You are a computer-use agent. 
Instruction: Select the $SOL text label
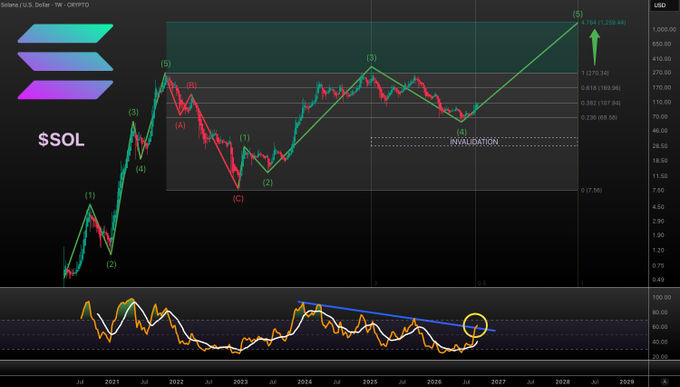coord(61,140)
